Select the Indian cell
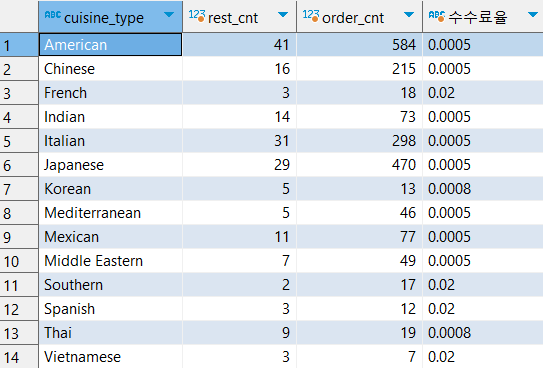This screenshot has height=368, width=543. pyautogui.click(x=110, y=117)
